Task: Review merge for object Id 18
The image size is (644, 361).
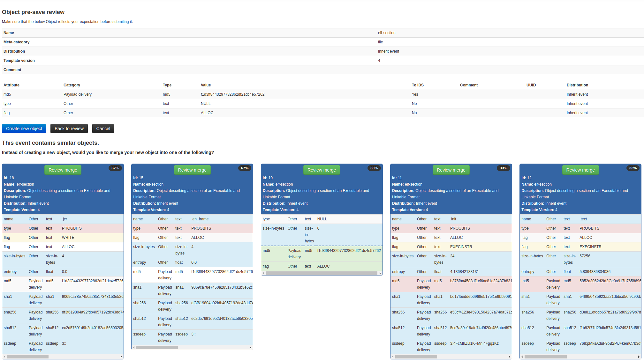Action: click(63, 170)
